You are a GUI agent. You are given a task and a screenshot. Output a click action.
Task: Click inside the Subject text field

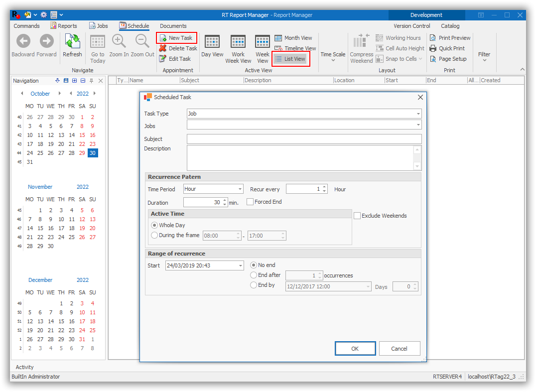(304, 139)
